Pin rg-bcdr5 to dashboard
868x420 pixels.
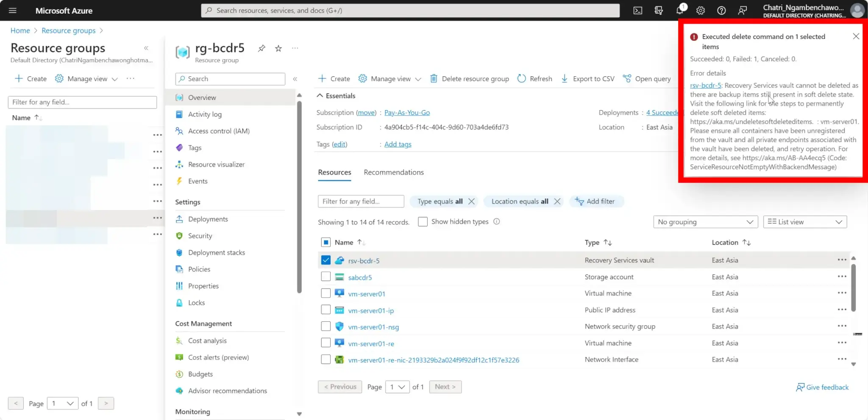coord(262,48)
